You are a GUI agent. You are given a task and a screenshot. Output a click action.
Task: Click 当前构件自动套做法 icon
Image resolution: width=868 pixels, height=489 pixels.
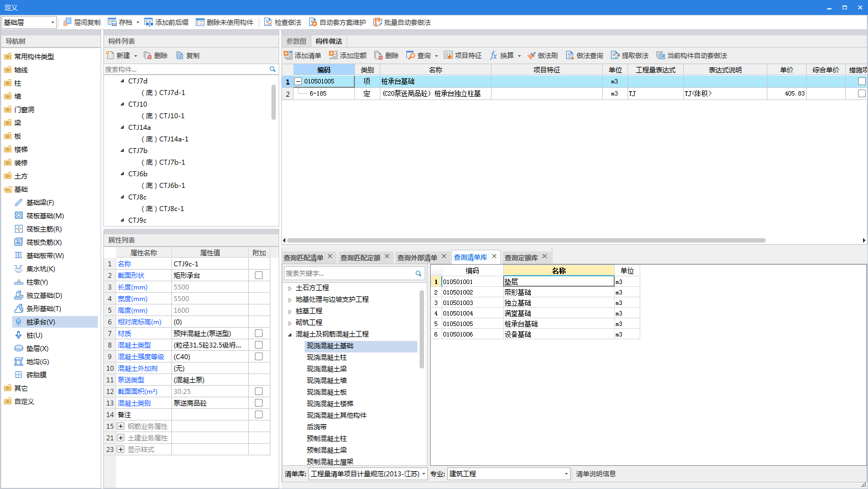point(661,55)
